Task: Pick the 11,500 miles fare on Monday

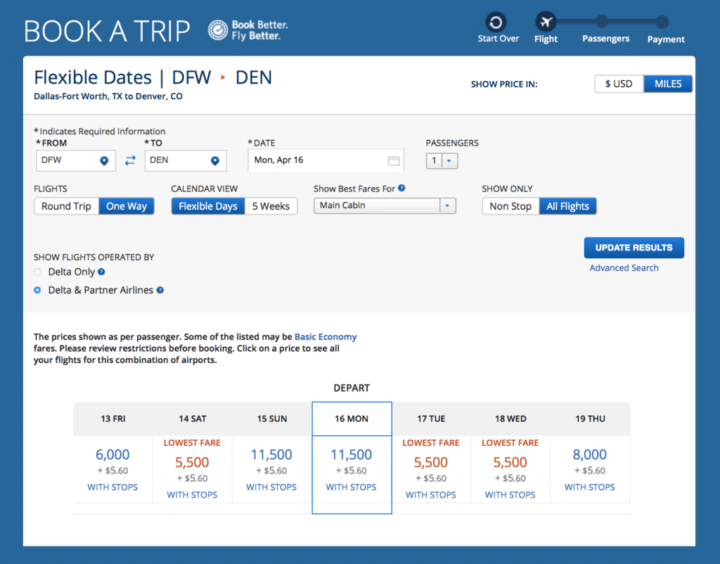Action: click(x=351, y=455)
